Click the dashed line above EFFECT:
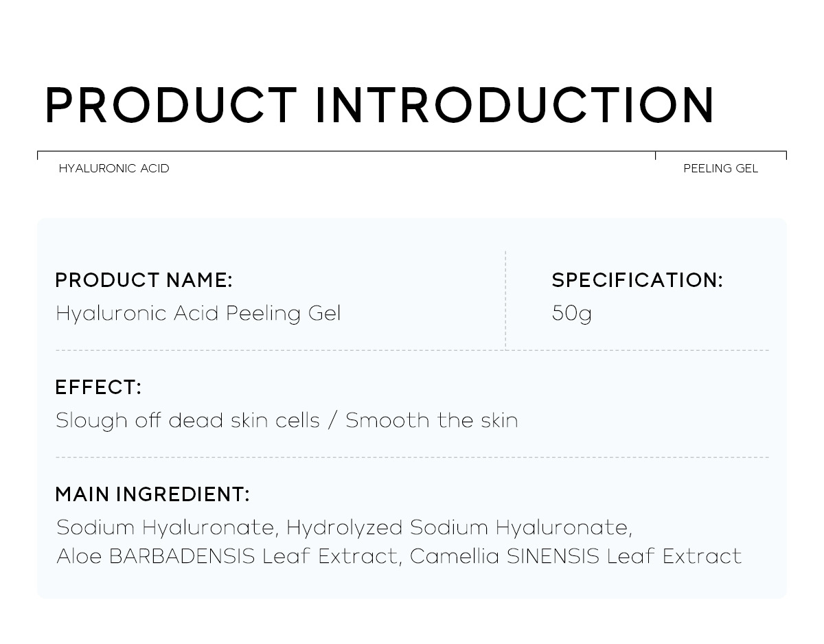The image size is (824, 644). coord(412,351)
